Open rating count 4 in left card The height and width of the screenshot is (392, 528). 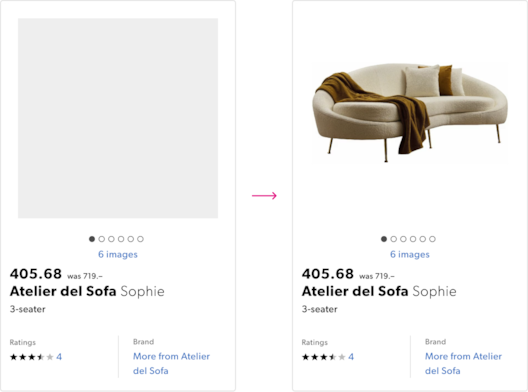click(x=59, y=357)
